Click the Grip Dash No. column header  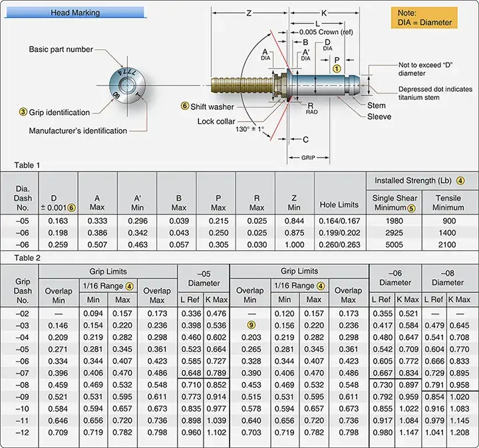(23, 291)
